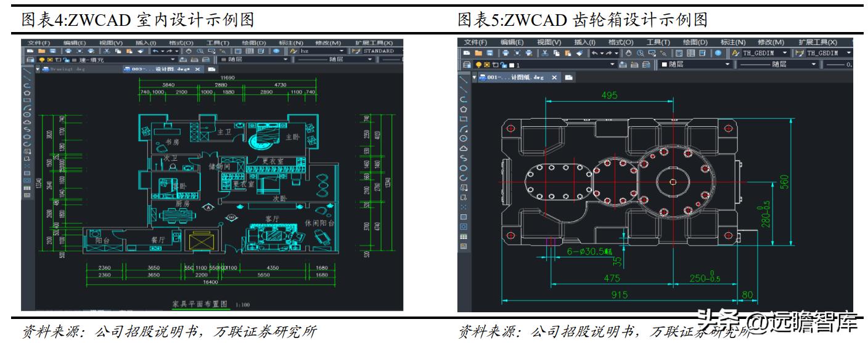This screenshot has height=343, width=868.
Task: Click New file icon in gearbox window
Action: pyautogui.click(x=467, y=53)
